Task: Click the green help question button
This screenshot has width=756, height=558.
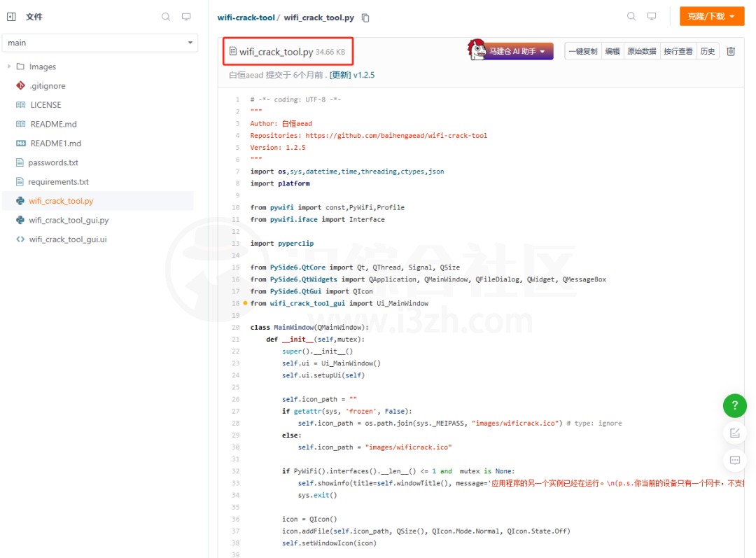Action: (x=735, y=405)
